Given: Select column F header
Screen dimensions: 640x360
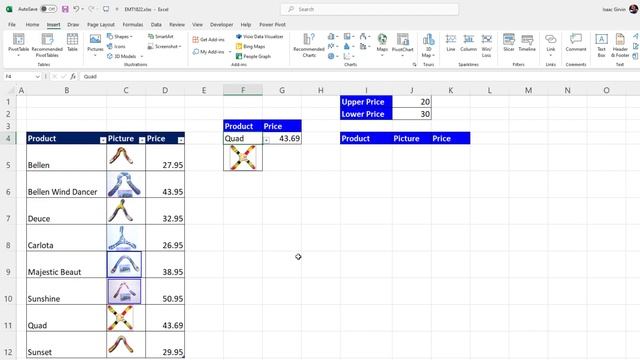Looking at the screenshot, I should (243, 90).
